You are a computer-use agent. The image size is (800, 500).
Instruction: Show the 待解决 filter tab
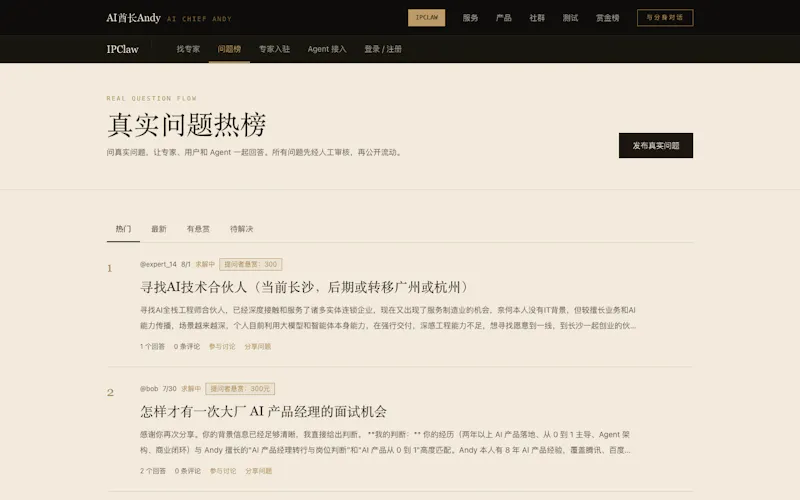coord(241,229)
